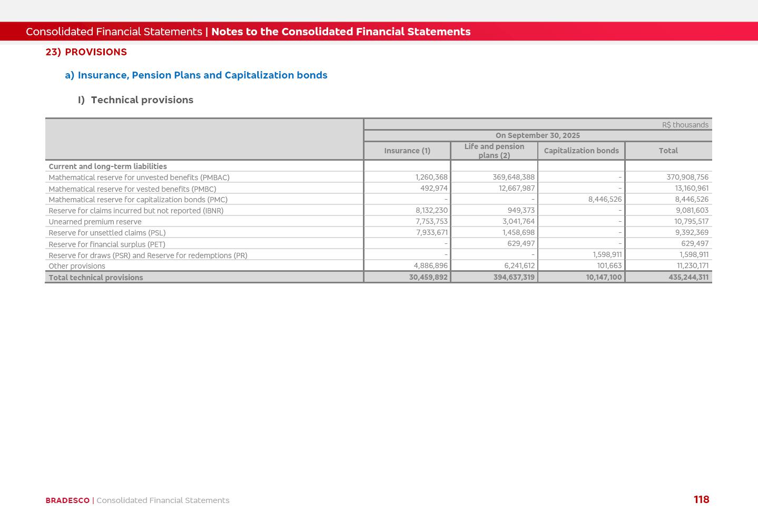Click the 'Insurance (1)' column header
Screen dimensions: 758x532
tap(407, 151)
